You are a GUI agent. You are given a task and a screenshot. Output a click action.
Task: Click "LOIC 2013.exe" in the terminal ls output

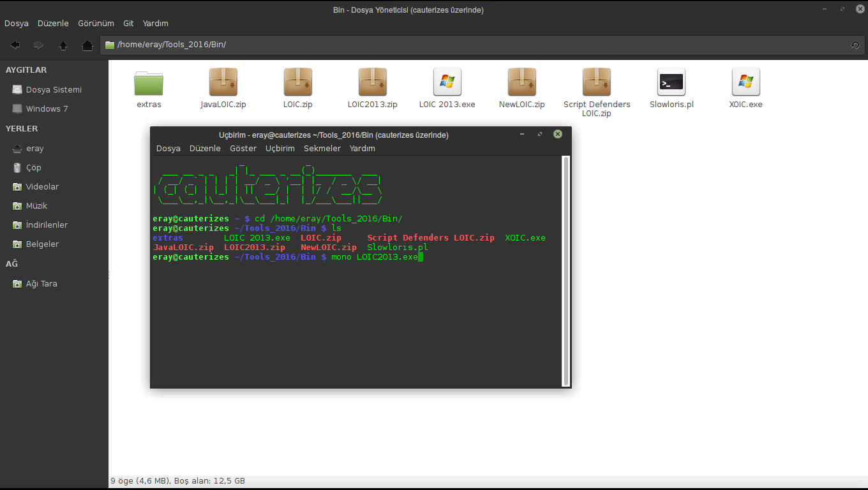pos(257,238)
